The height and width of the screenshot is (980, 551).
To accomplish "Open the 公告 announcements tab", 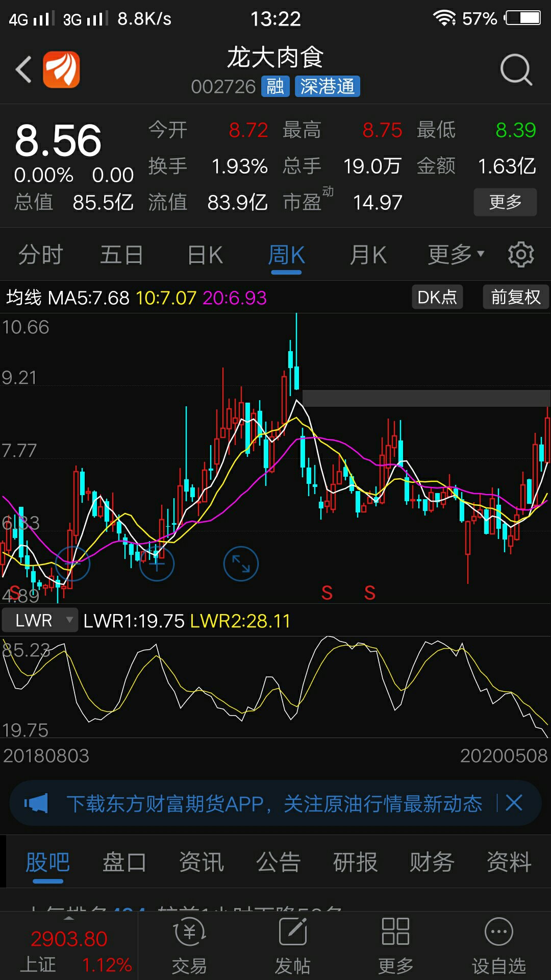I will coord(278,862).
